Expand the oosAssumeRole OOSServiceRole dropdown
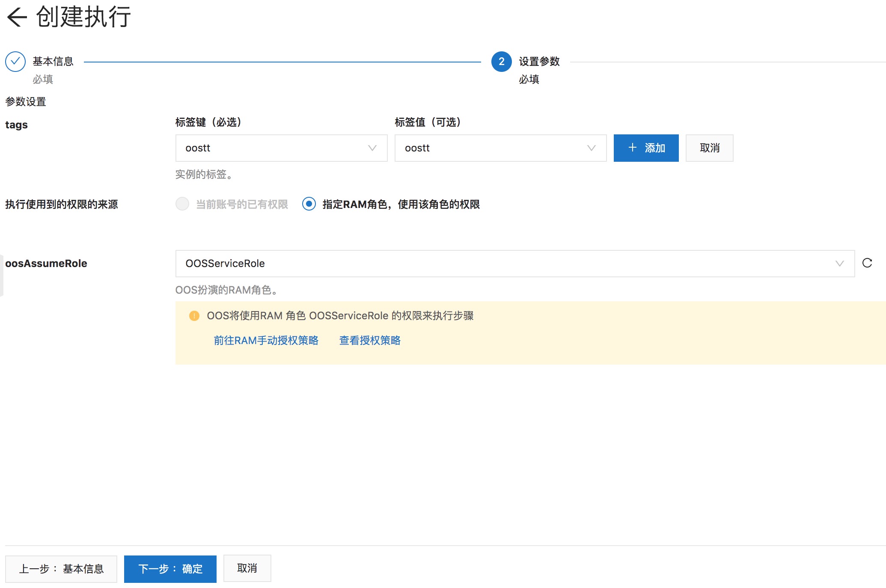 (x=515, y=264)
